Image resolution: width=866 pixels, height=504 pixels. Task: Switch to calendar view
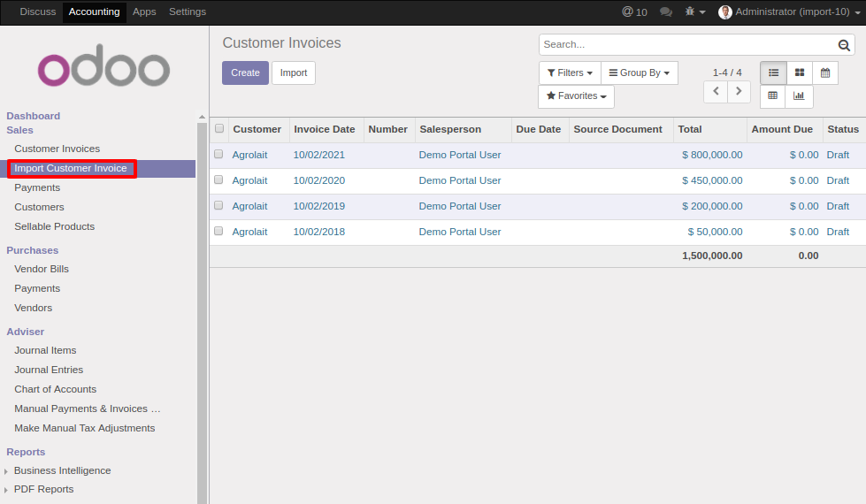[x=825, y=73]
